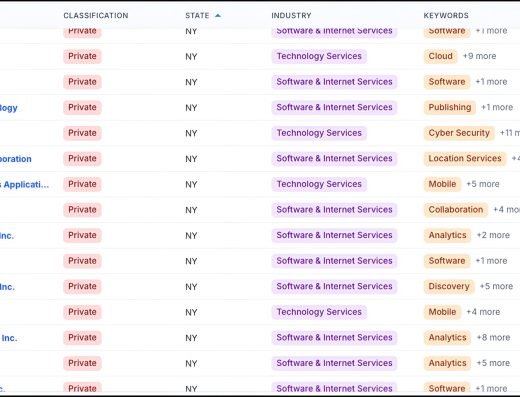Viewport: 520px width, 397px height.
Task: Open the company link ending in 'logy'
Action: (9, 108)
